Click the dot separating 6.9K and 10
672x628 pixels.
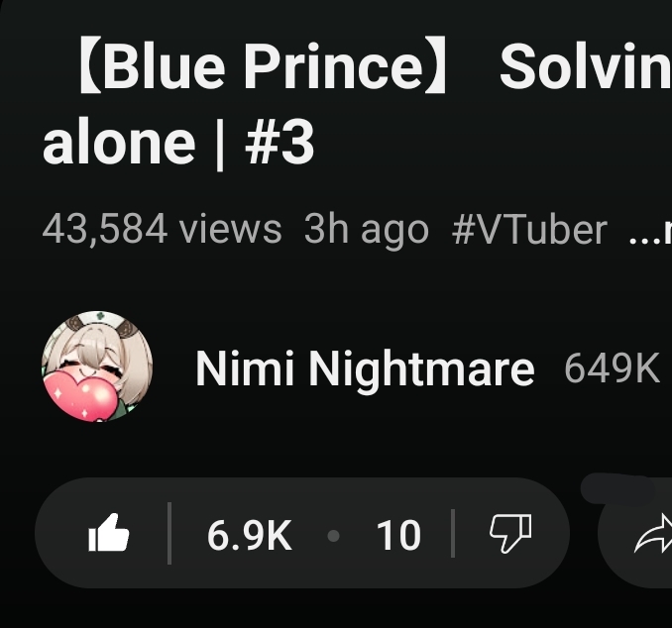tap(333, 536)
